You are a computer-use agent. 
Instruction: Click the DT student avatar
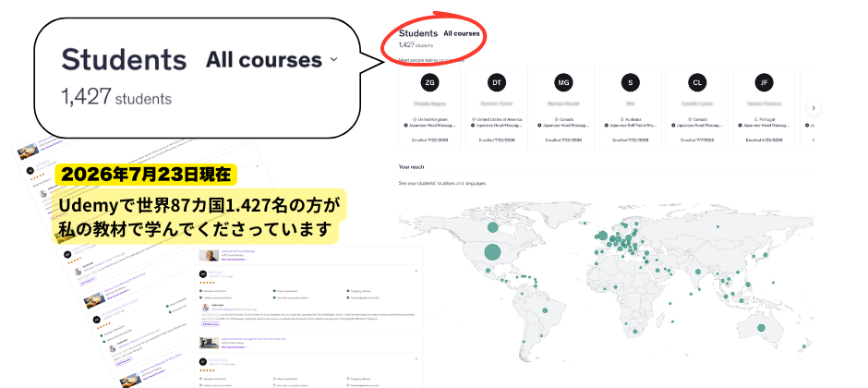click(x=497, y=82)
